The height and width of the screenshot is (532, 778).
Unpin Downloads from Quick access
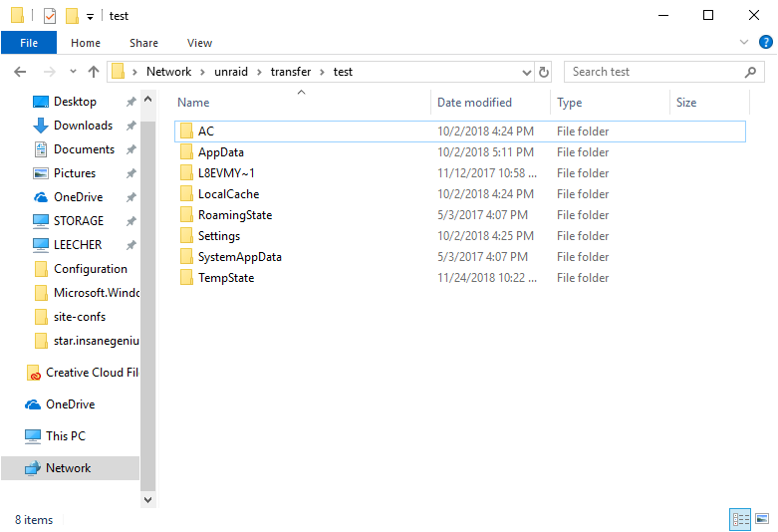point(130,126)
